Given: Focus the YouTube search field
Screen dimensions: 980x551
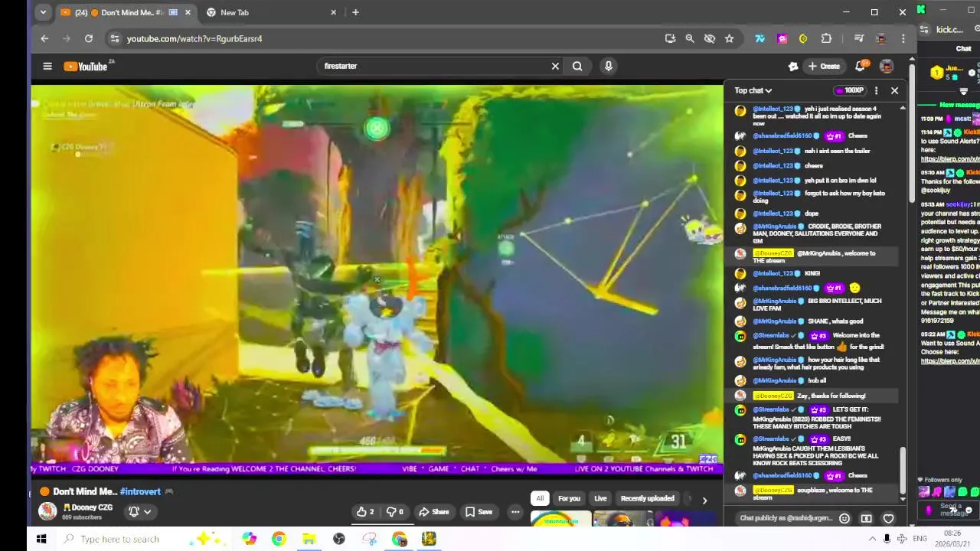Looking at the screenshot, I should pos(436,67).
